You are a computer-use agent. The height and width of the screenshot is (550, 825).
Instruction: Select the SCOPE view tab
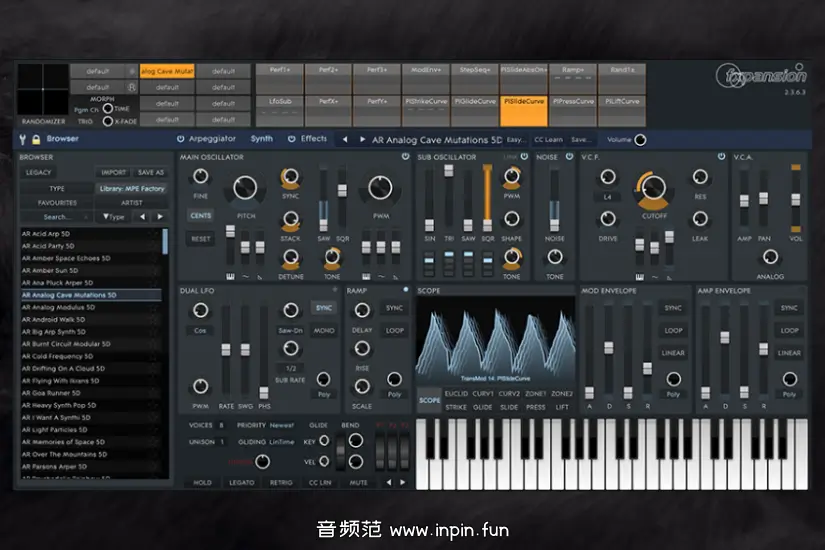[429, 400]
